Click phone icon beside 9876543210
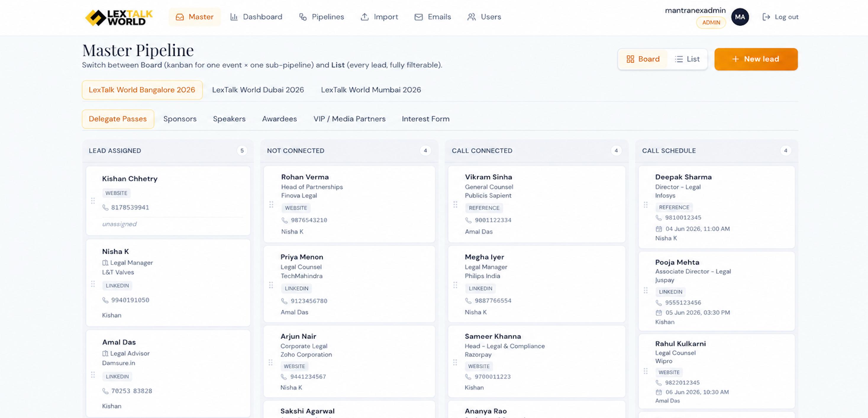The height and width of the screenshot is (418, 868). click(x=285, y=221)
